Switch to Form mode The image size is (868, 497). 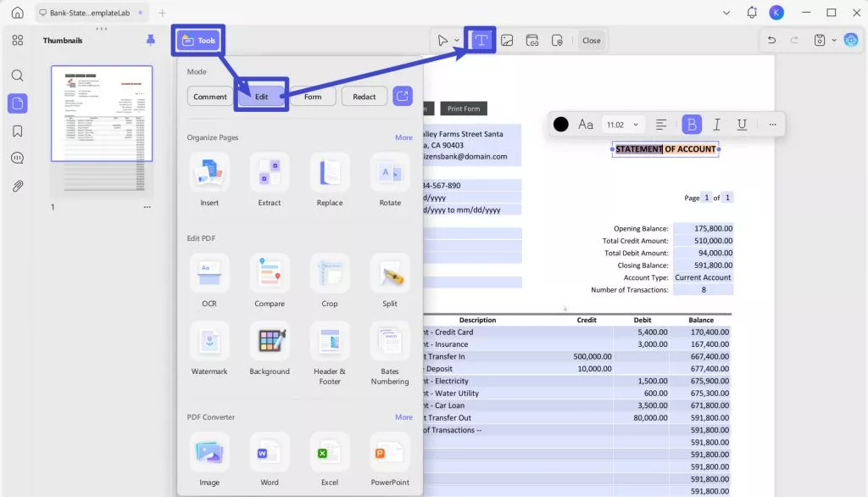[x=313, y=97]
